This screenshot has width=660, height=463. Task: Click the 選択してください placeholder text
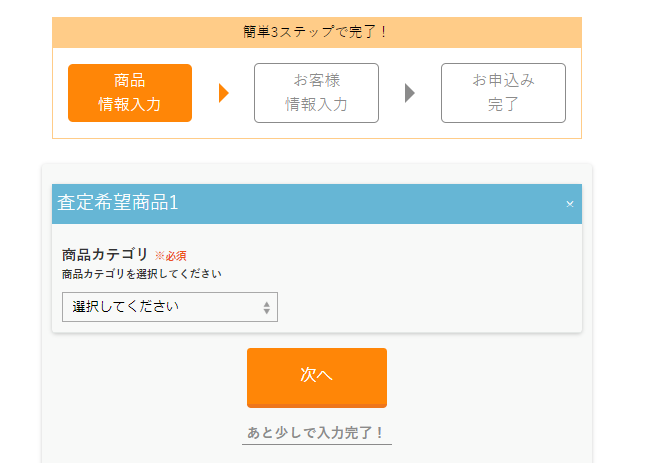125,307
